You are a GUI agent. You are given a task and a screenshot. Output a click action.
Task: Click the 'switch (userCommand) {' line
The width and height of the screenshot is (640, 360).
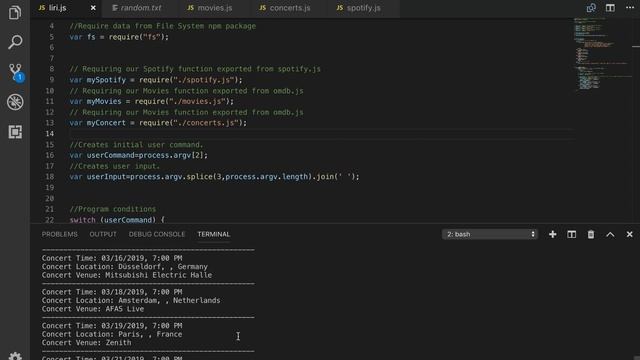click(117, 220)
